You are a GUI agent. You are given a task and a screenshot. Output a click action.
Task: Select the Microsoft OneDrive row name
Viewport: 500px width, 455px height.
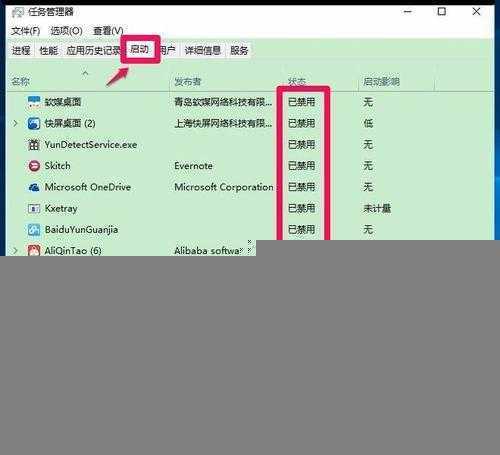click(88, 187)
